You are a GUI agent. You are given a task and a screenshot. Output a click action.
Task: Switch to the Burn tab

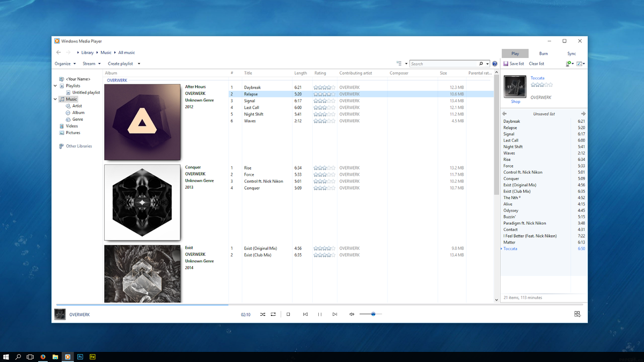(543, 53)
